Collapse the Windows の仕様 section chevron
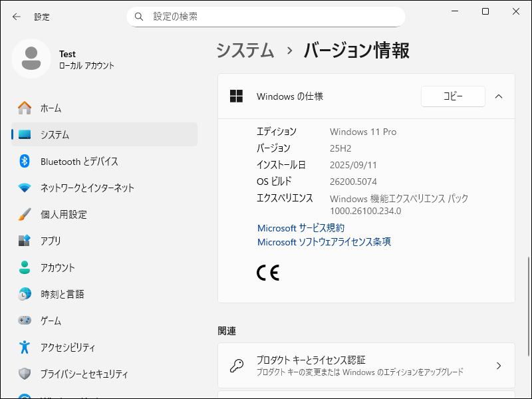Image resolution: width=532 pixels, height=399 pixels. coord(498,96)
